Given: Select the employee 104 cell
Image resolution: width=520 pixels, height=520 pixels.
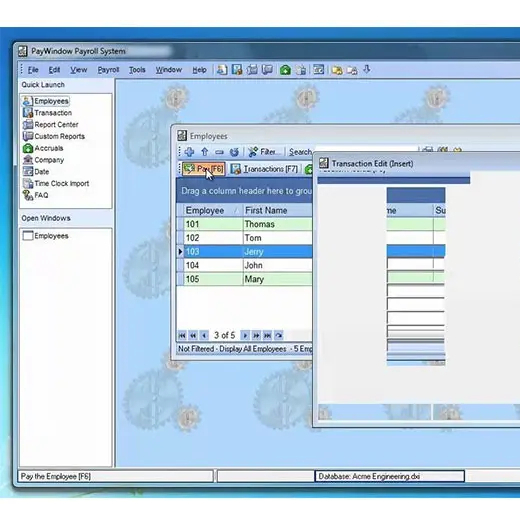Looking at the screenshot, I should click(213, 265).
